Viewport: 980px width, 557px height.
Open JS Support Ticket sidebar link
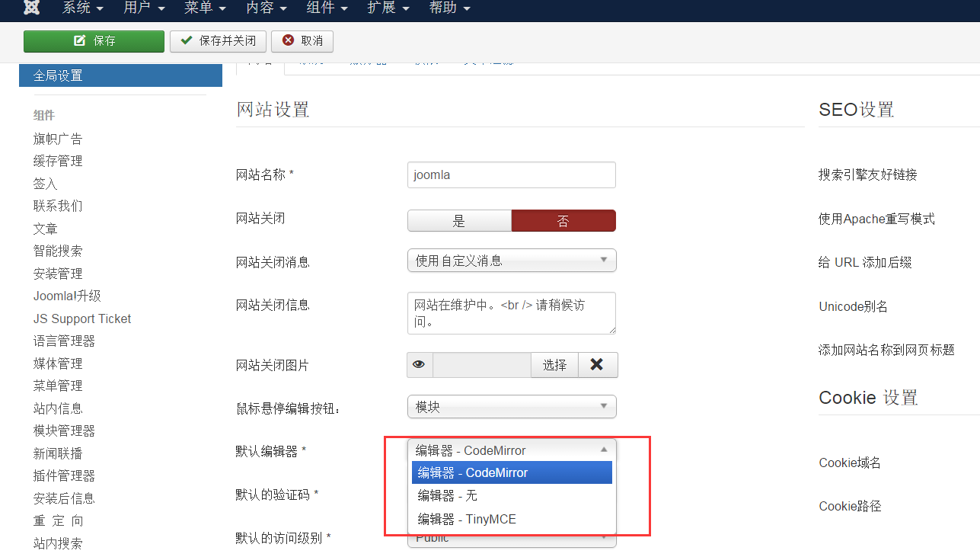tap(82, 319)
